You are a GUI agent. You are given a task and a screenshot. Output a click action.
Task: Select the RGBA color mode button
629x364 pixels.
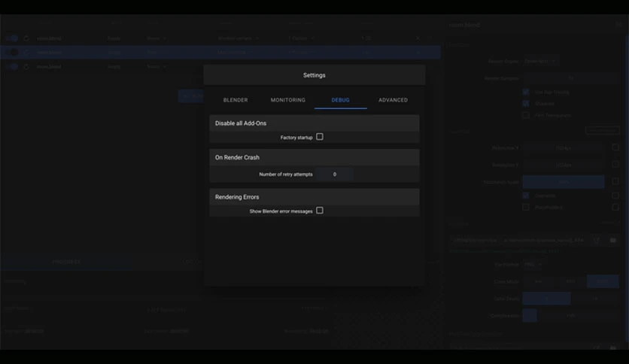(603, 281)
